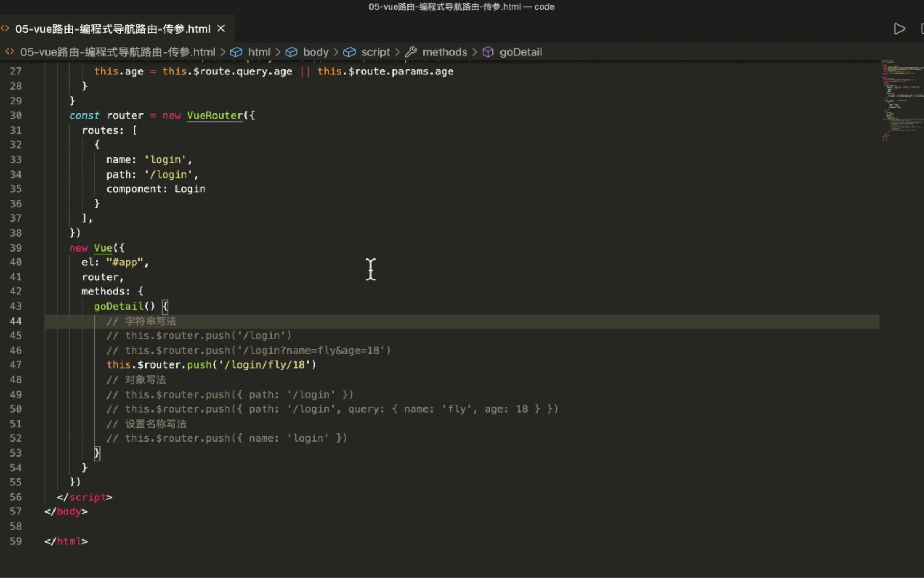Open the goDetail breadcrumb segment

pos(521,52)
